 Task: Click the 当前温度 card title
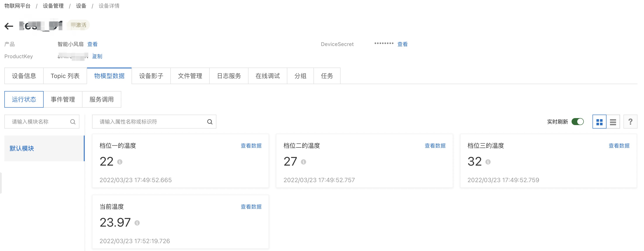(112, 207)
